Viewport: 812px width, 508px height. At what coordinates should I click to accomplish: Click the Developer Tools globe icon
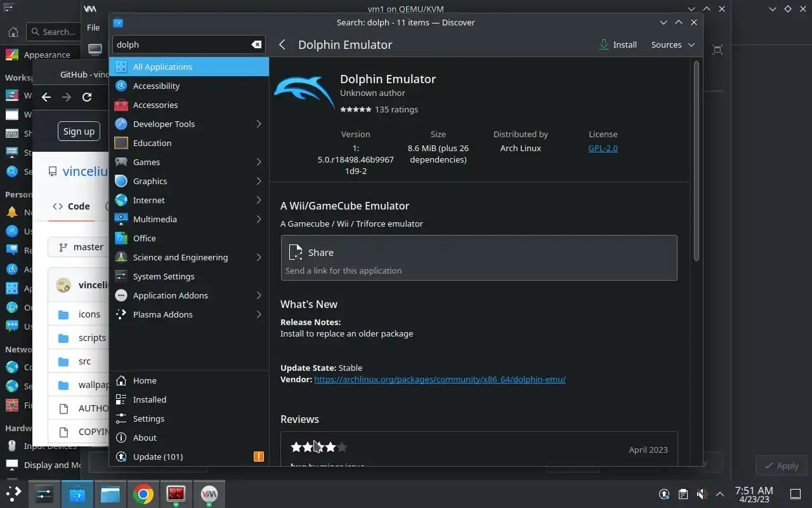tap(121, 124)
